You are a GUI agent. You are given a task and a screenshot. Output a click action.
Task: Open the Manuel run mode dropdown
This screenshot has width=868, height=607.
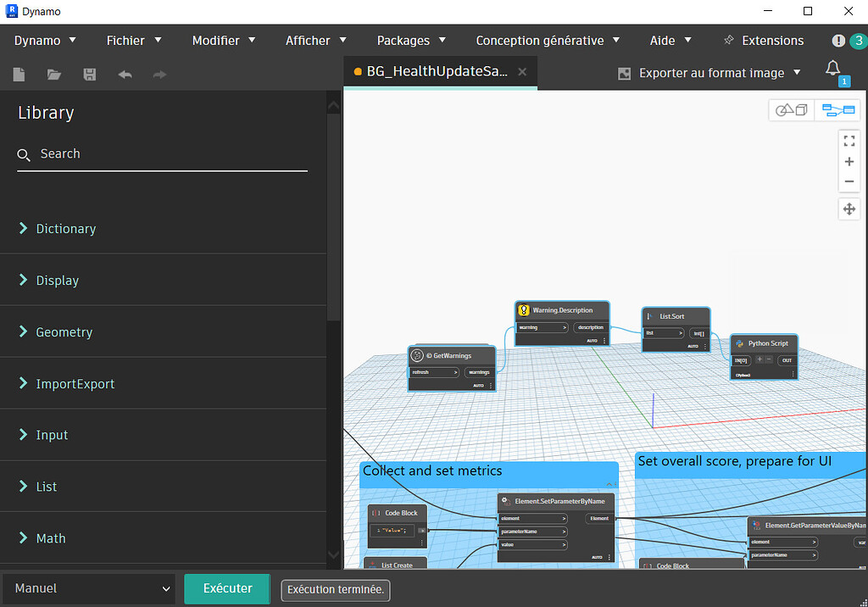(88, 588)
